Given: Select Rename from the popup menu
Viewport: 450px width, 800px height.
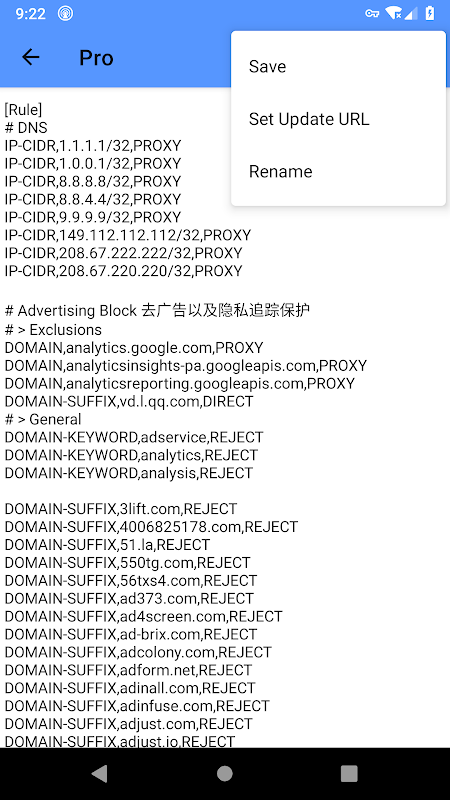Looking at the screenshot, I should point(338,171).
